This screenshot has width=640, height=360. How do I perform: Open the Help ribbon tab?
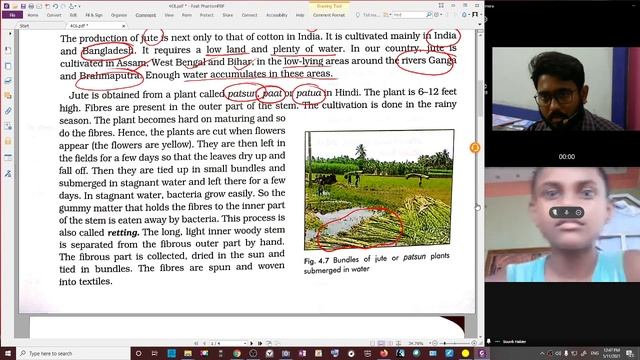(x=300, y=15)
